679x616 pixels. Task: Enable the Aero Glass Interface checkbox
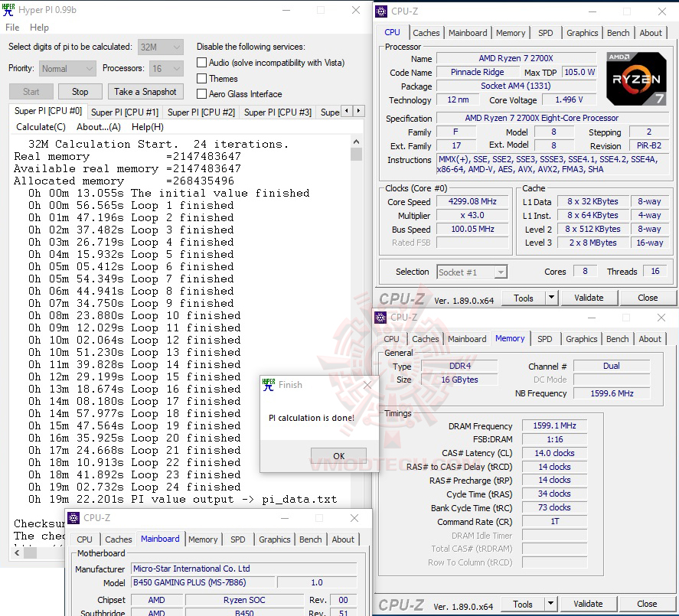coord(202,94)
